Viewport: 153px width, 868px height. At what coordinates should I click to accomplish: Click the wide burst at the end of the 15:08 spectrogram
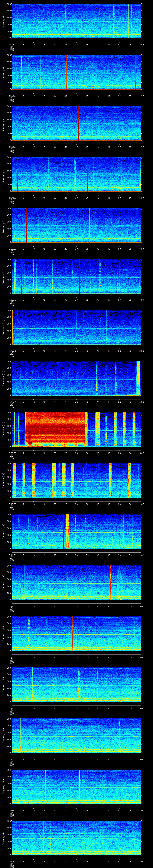pyautogui.click(x=138, y=377)
